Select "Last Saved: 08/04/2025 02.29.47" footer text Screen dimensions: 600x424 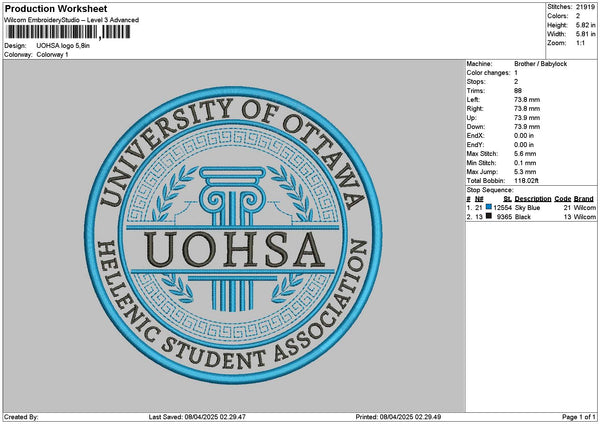(197, 417)
